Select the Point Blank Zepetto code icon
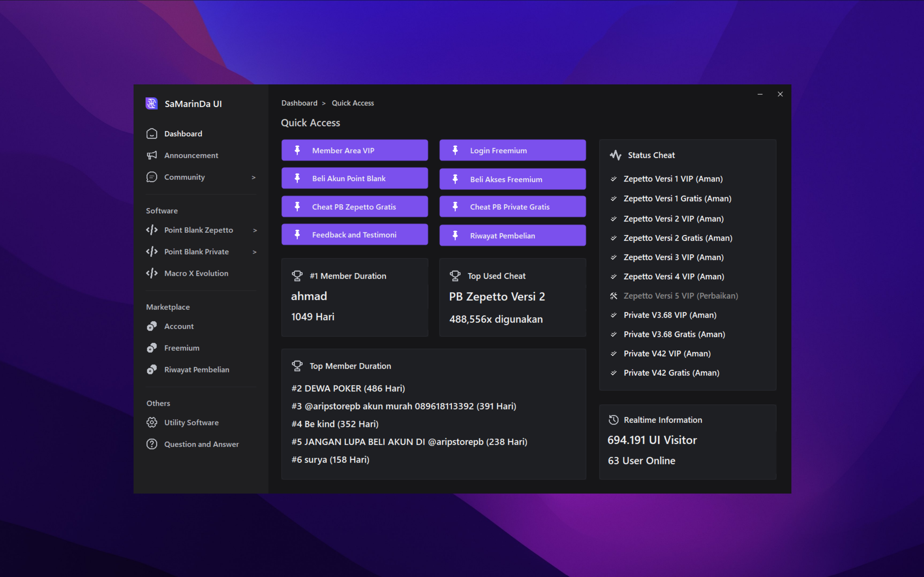Viewport: 924px width, 577px height. [x=152, y=230]
